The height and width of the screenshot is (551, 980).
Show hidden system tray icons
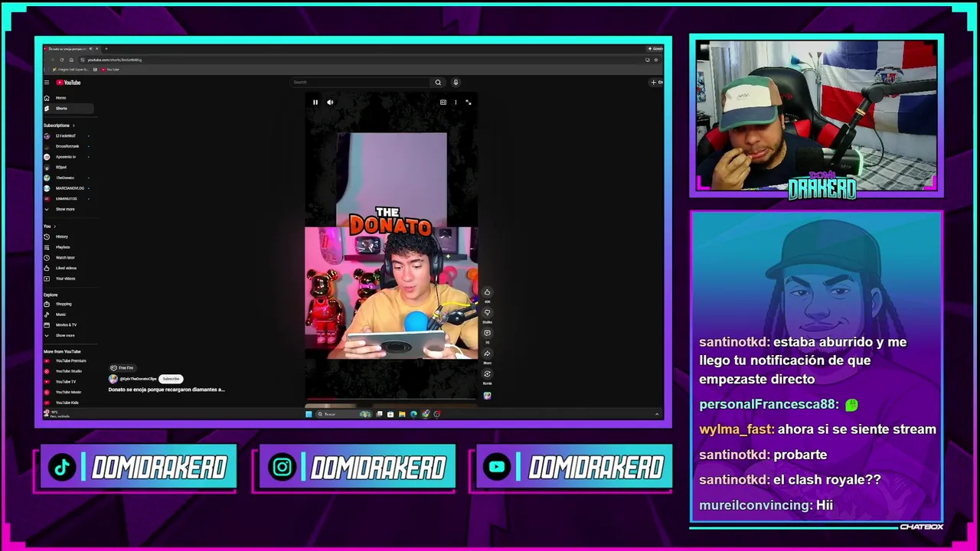tap(656, 414)
